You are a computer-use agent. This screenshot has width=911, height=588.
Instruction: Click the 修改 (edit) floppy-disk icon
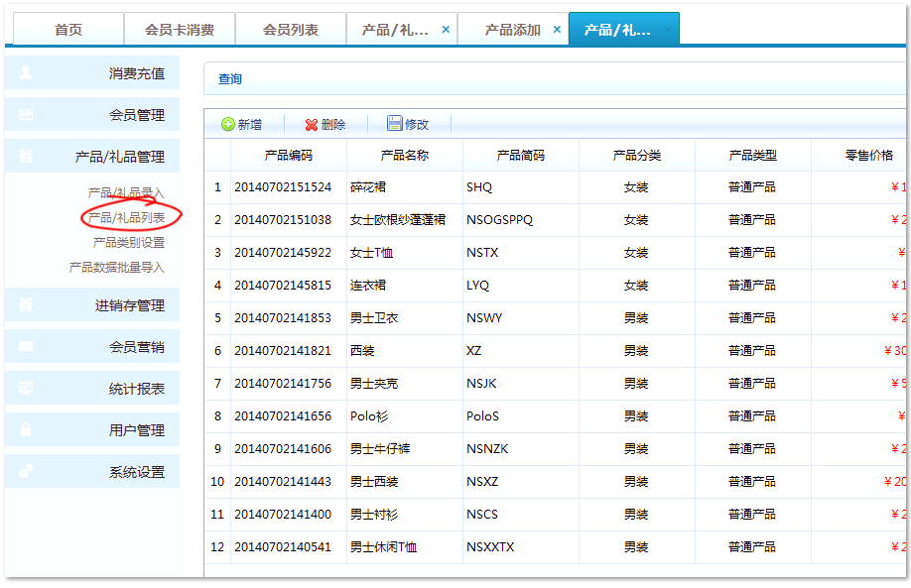point(395,124)
